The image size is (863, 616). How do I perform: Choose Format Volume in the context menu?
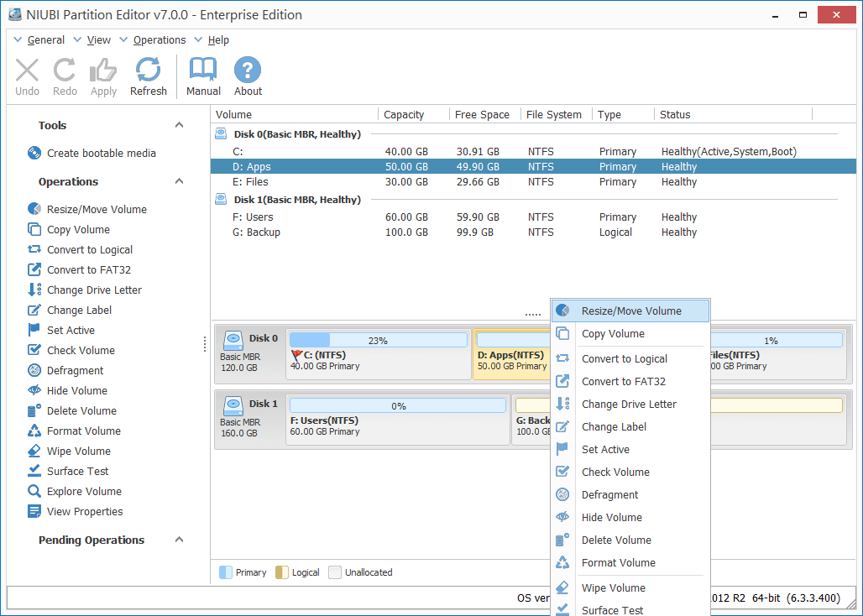click(x=630, y=562)
